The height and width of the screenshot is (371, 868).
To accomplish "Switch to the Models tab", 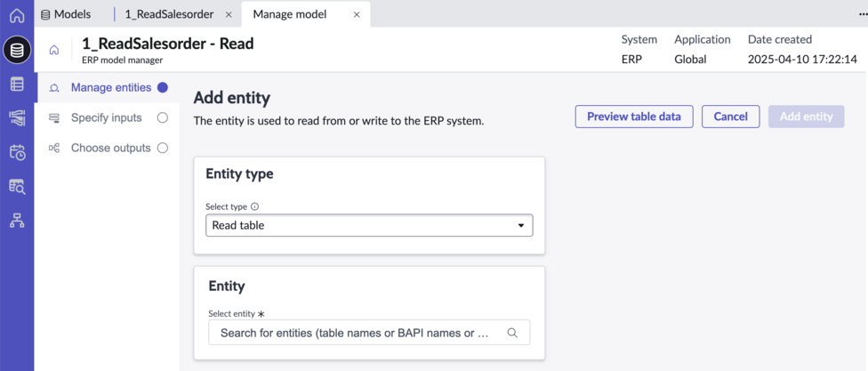I will [x=67, y=14].
